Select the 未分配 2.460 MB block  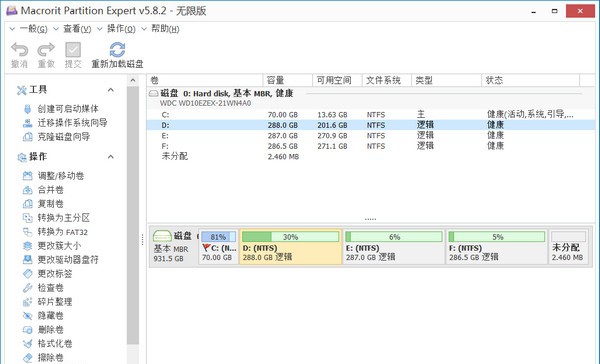point(568,247)
